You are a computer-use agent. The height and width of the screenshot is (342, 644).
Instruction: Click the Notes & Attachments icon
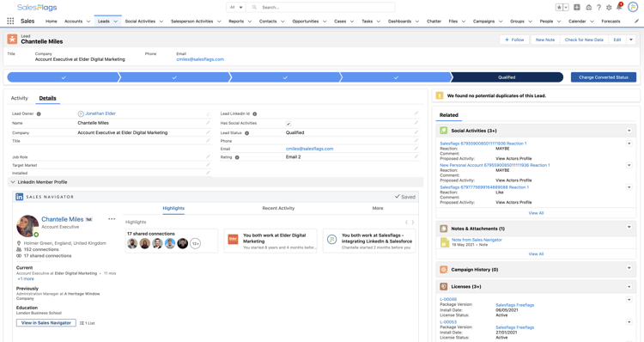(x=444, y=229)
